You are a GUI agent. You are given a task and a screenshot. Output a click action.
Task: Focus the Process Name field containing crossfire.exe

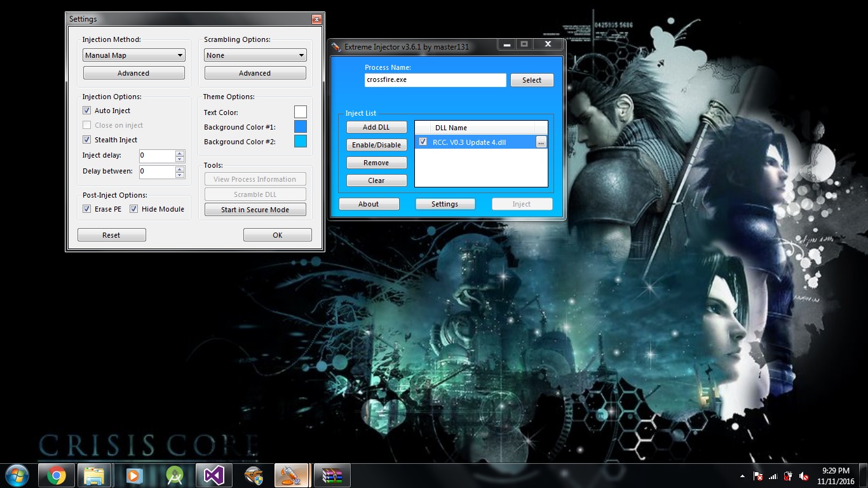(435, 80)
